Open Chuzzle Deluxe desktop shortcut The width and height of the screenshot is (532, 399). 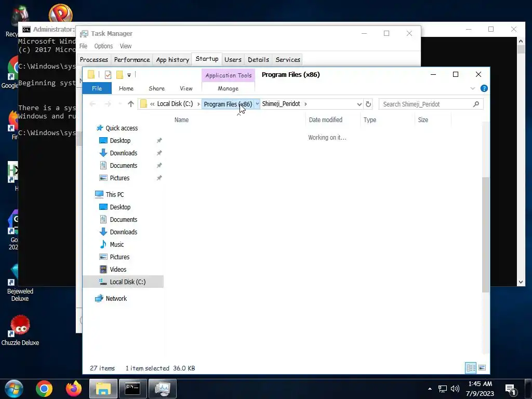click(20, 331)
